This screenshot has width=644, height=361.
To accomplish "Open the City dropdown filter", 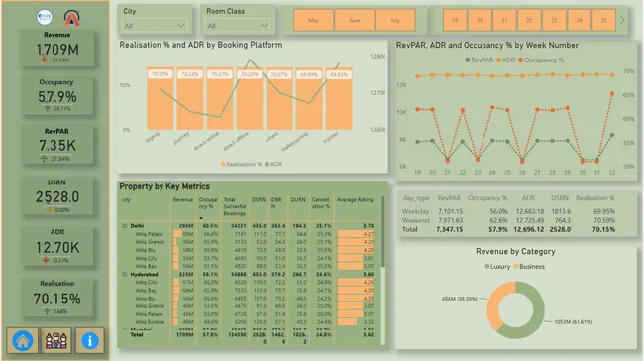I will point(155,26).
